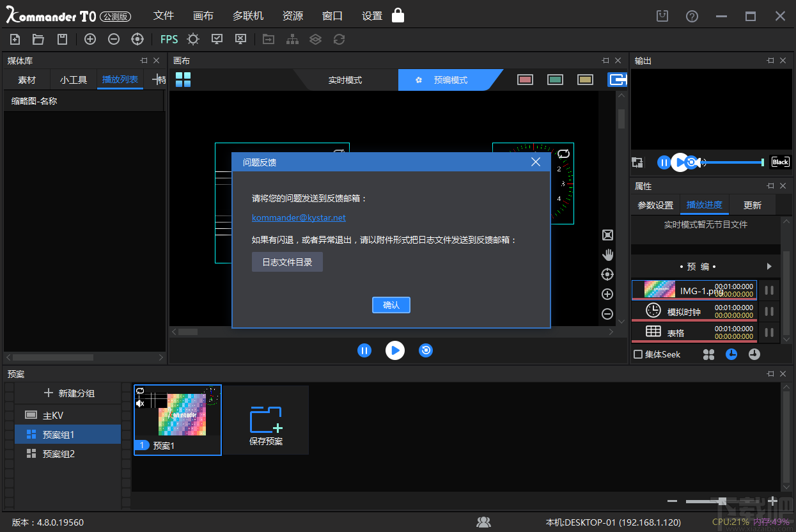Image resolution: width=796 pixels, height=532 pixels.
Task: Click the down chevron under the playlist items
Action: click(x=786, y=339)
